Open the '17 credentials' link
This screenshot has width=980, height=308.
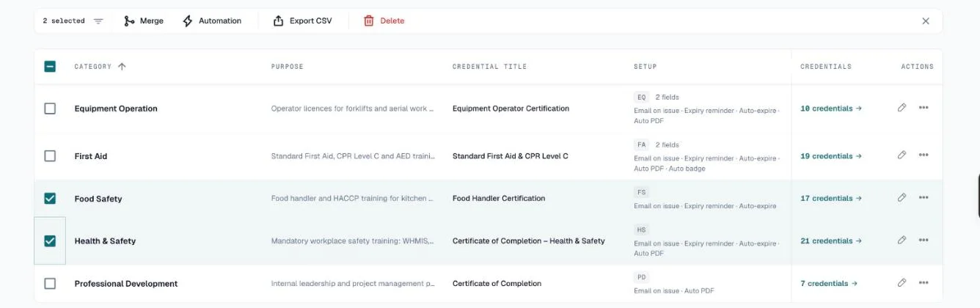[x=830, y=199]
